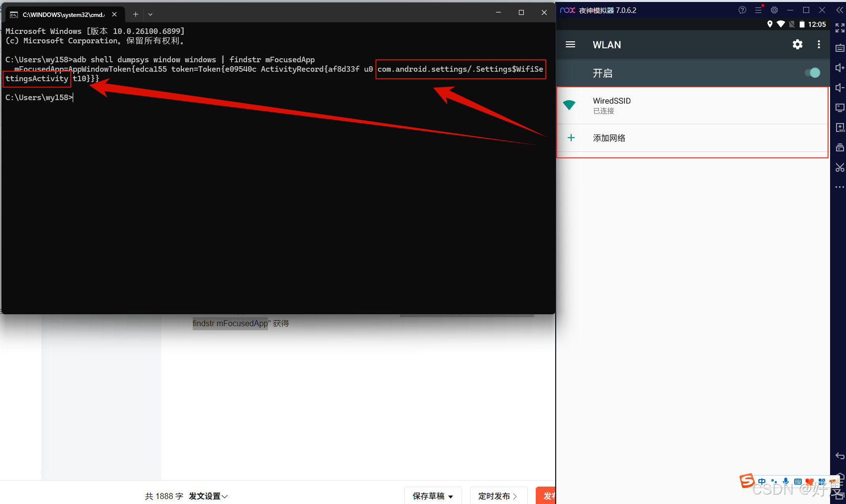Click the cmd icon in the terminal tab
The width and height of the screenshot is (846, 504).
(x=14, y=14)
